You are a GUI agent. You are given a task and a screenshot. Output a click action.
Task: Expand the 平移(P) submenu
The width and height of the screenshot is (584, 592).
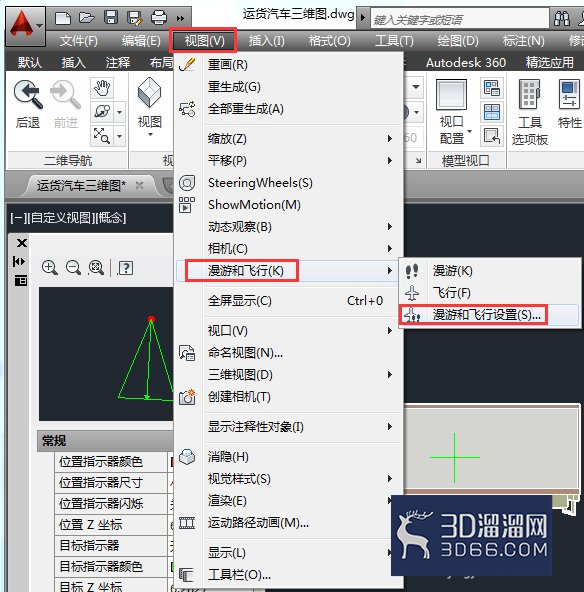pyautogui.click(x=288, y=160)
